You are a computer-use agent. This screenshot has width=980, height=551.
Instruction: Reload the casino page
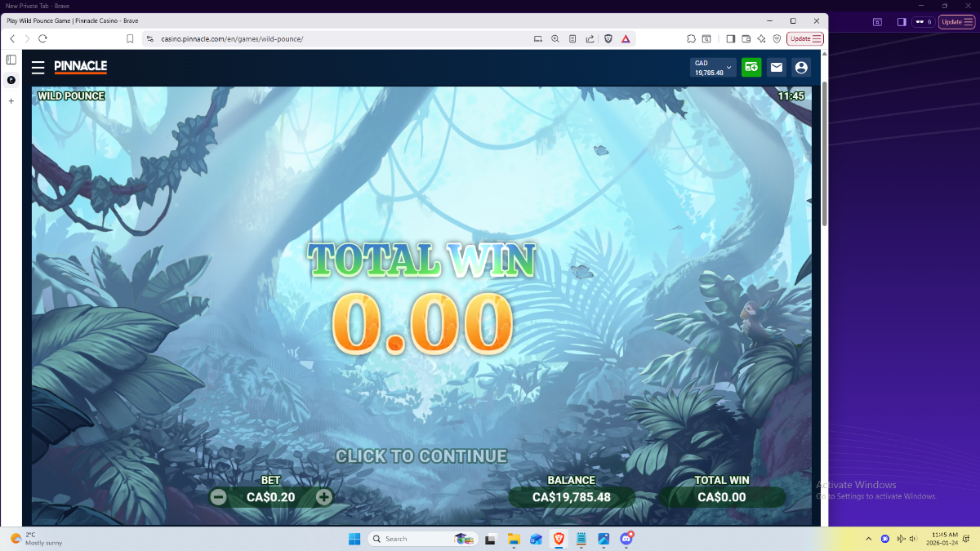42,38
